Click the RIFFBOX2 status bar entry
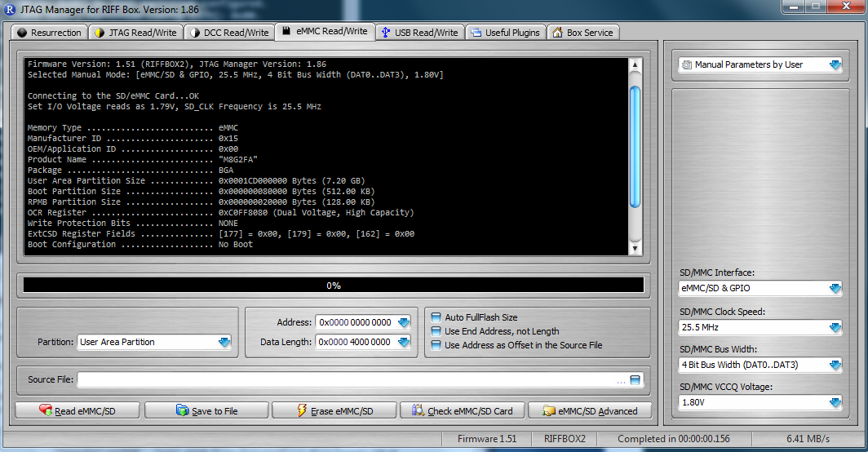The height and width of the screenshot is (452, 868). tap(564, 439)
